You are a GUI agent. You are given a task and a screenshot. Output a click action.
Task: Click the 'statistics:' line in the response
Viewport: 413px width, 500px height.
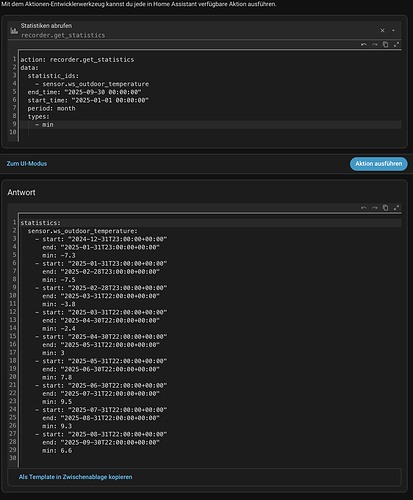click(41, 223)
